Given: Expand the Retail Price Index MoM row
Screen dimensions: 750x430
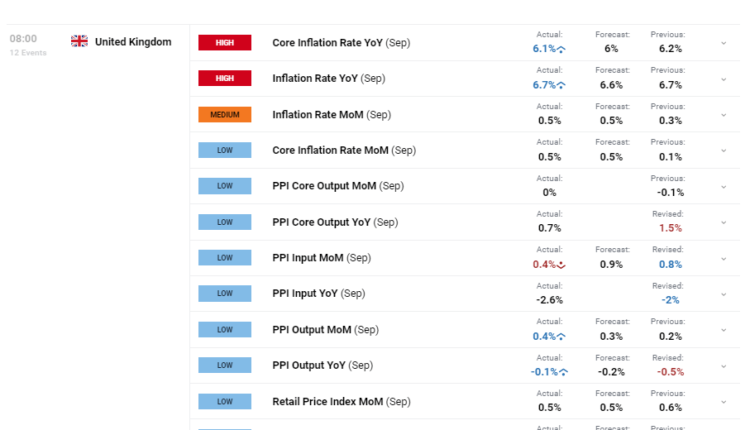Looking at the screenshot, I should pos(723,401).
